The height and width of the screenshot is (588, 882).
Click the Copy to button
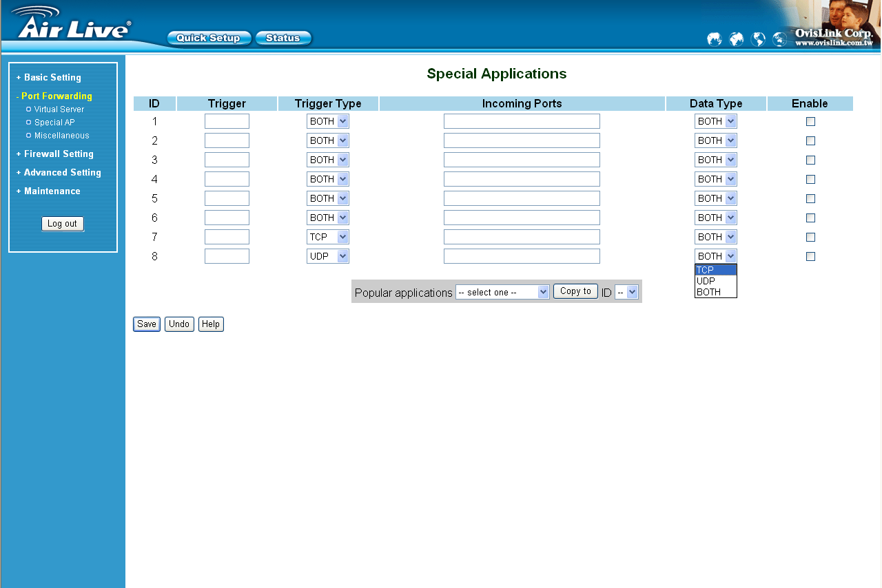coord(575,291)
